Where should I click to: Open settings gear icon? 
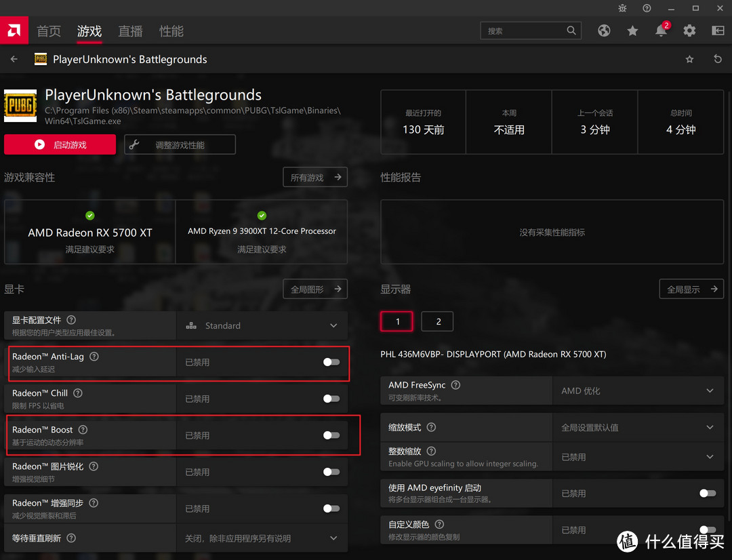point(689,31)
